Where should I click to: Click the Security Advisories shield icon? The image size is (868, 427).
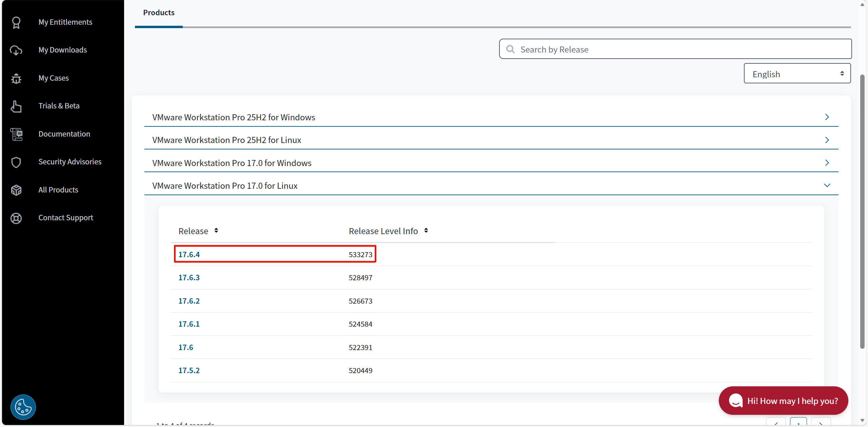pyautogui.click(x=16, y=162)
